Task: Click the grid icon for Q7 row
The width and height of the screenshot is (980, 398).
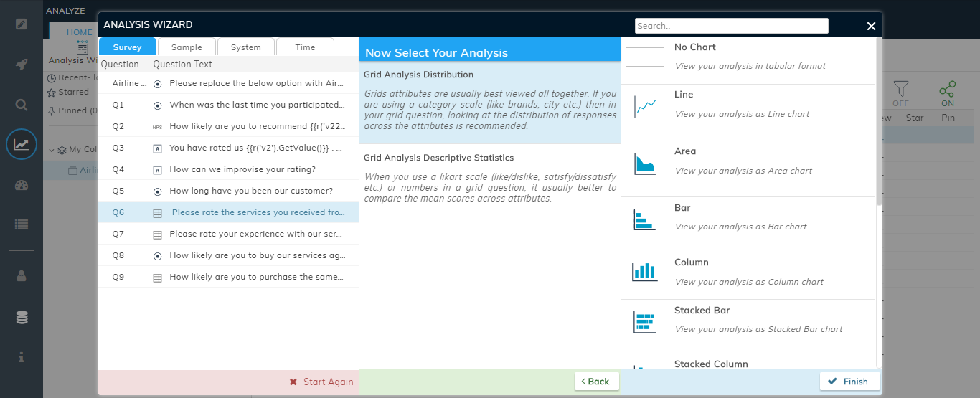Action: pyautogui.click(x=158, y=234)
